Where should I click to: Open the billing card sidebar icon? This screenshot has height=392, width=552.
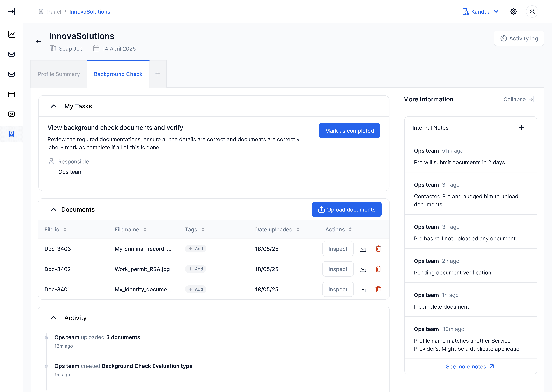click(11, 114)
